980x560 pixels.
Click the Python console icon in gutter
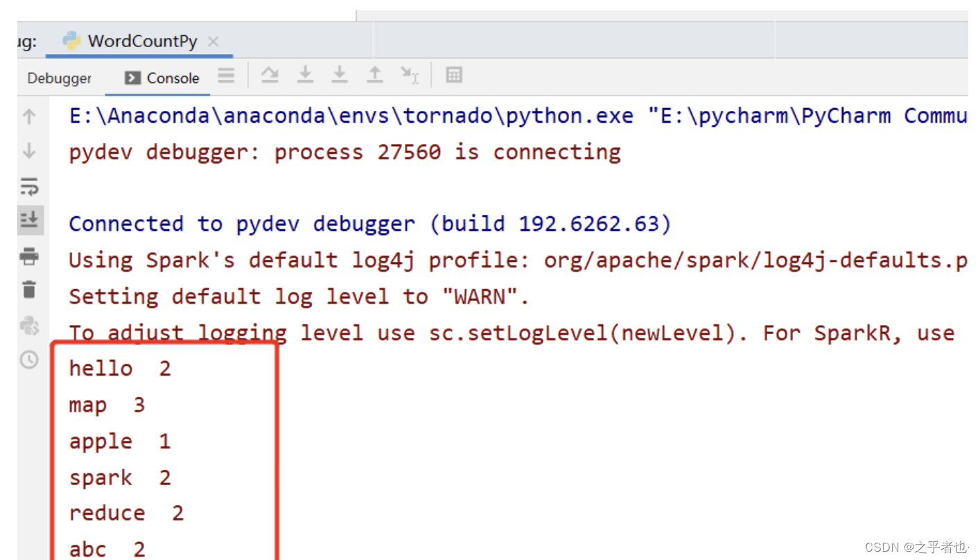(29, 325)
